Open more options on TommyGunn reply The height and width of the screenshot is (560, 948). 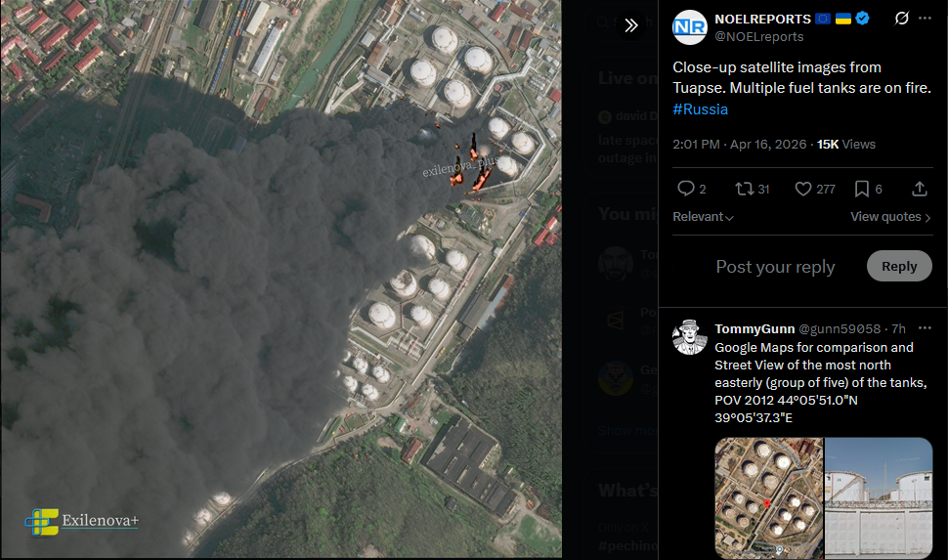(925, 327)
